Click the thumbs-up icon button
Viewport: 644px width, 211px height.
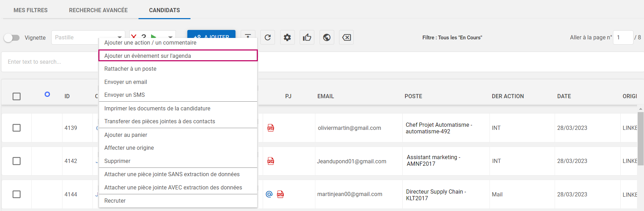(x=307, y=37)
